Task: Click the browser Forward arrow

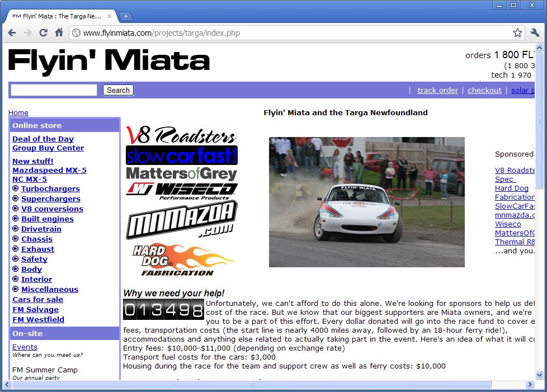Action: tap(27, 33)
